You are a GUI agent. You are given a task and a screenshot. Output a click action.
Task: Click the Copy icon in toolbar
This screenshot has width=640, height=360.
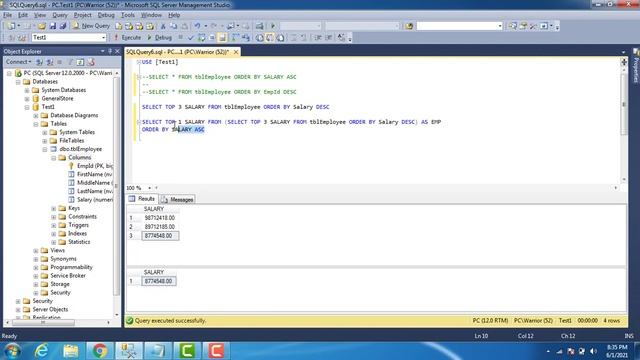tap(173, 26)
